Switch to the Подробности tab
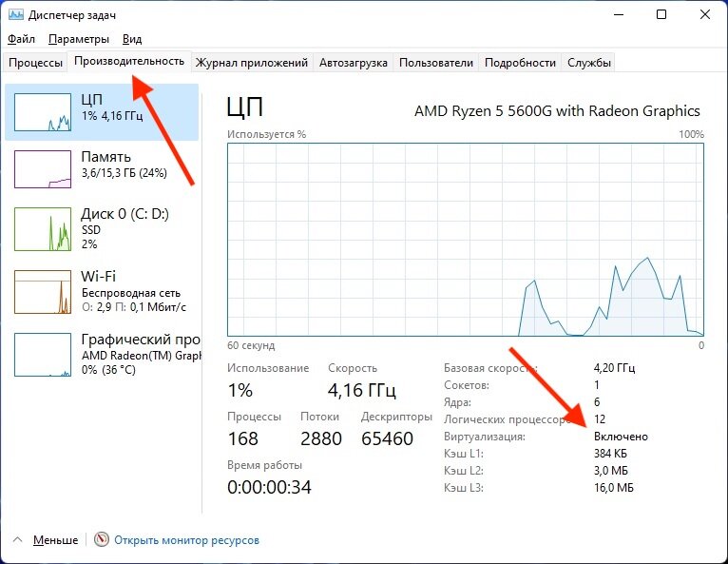Screen dimensions: 728x564 point(520,63)
